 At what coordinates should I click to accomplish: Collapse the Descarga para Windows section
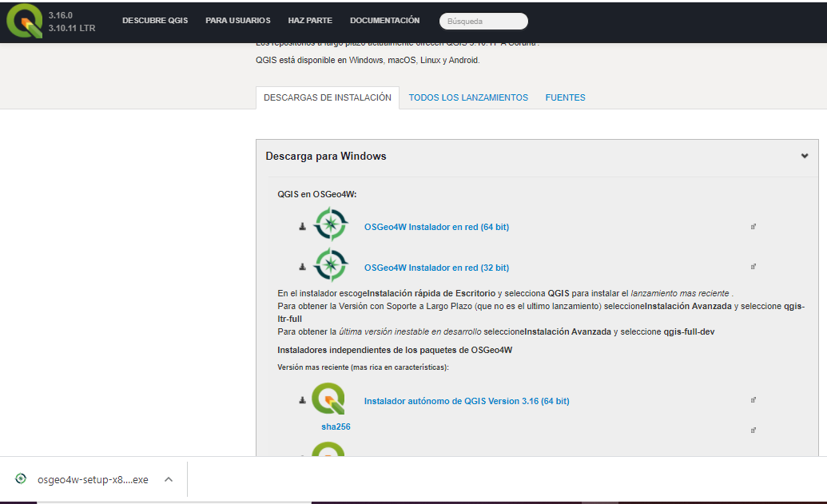point(805,156)
